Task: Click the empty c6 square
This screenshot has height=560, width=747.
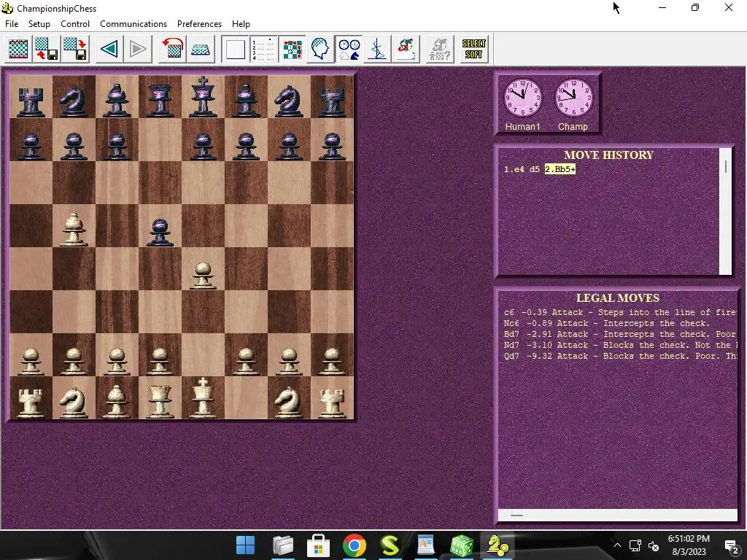Action: [117, 183]
